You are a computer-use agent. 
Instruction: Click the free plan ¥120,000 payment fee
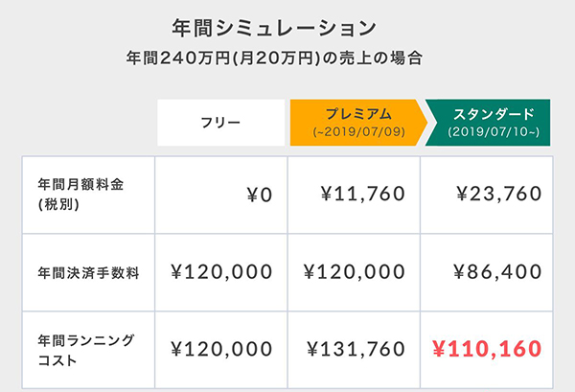click(x=221, y=272)
